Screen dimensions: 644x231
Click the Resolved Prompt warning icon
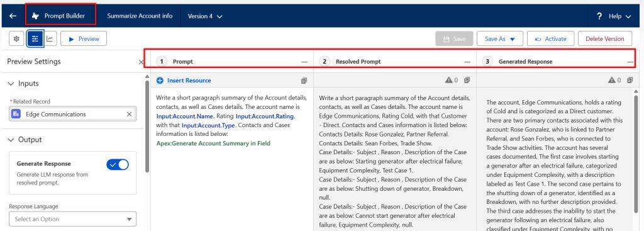(449, 80)
